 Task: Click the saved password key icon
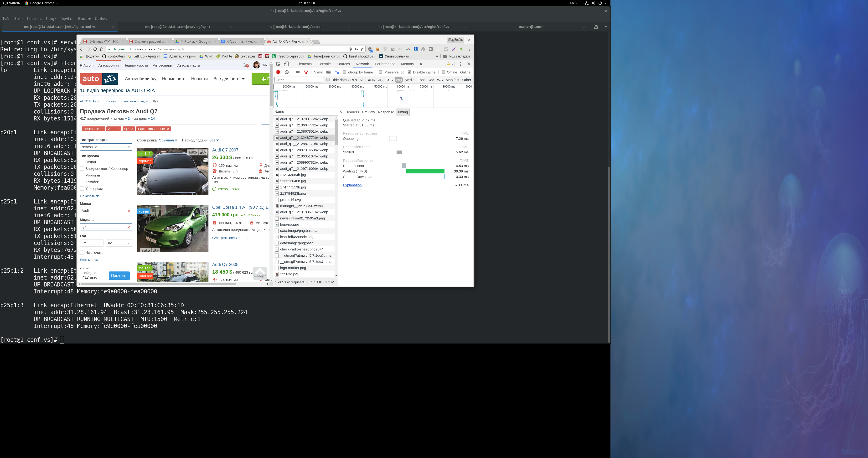click(356, 49)
